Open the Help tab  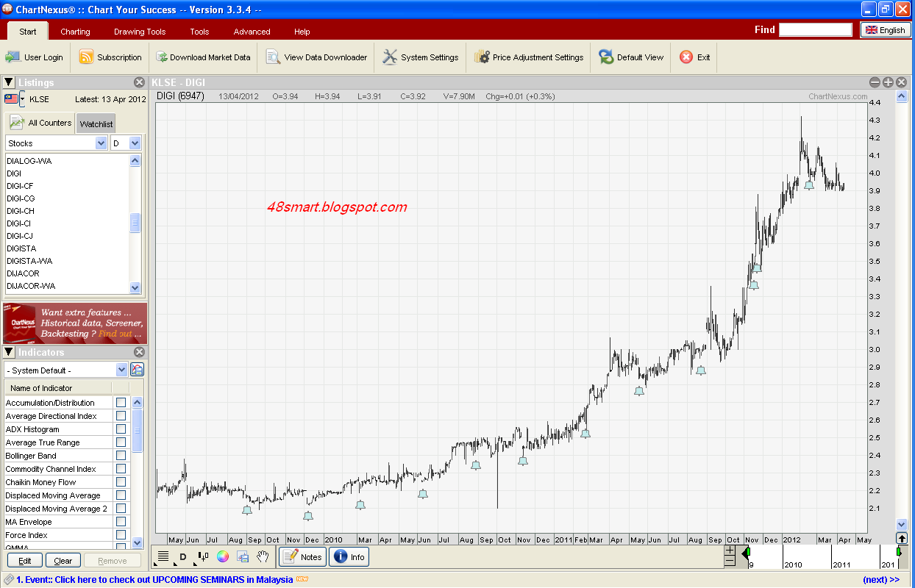[x=302, y=32]
